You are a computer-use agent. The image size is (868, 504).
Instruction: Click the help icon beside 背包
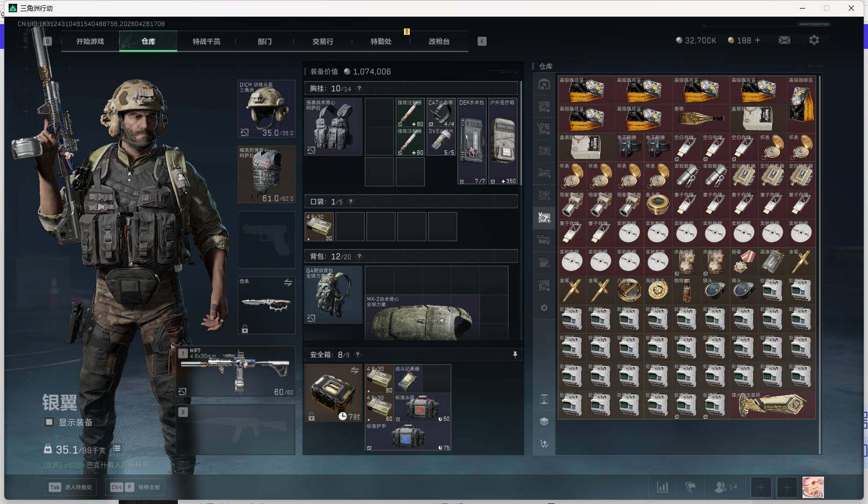coord(359,257)
